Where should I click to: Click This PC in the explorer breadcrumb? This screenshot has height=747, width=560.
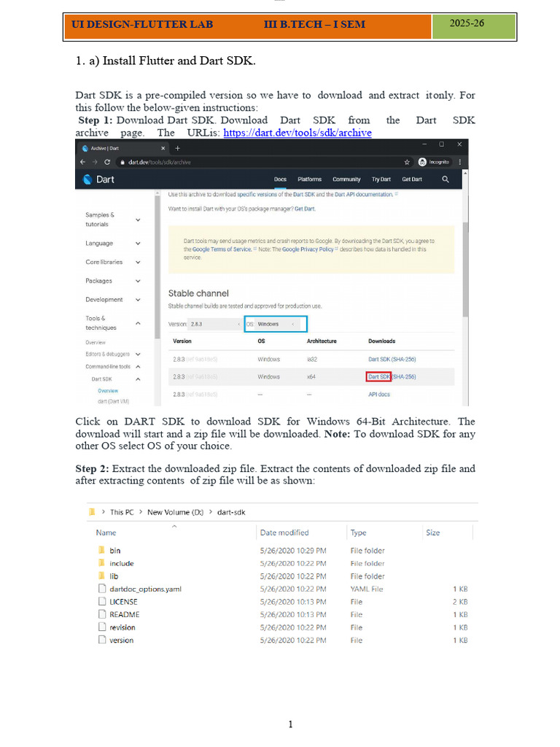122,512
